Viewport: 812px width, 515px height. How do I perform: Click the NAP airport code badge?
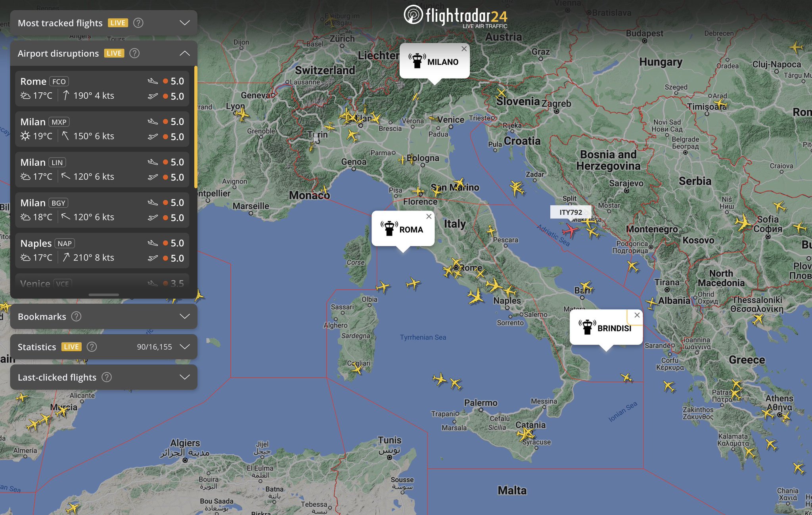pos(65,243)
